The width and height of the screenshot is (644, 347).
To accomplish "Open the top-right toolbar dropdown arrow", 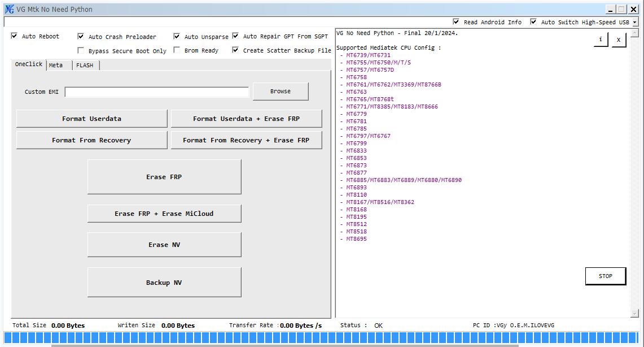I will [x=634, y=22].
